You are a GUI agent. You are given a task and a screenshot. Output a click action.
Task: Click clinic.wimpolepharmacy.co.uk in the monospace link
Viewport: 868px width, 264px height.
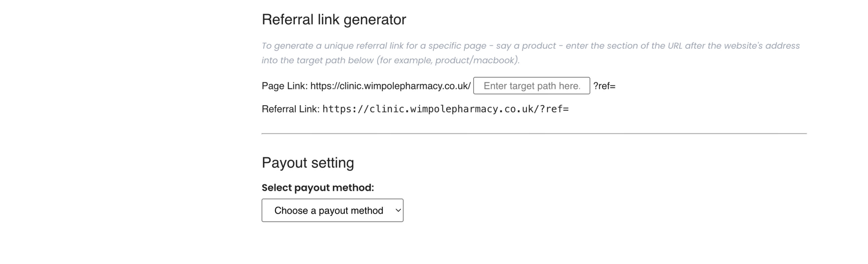coord(451,109)
